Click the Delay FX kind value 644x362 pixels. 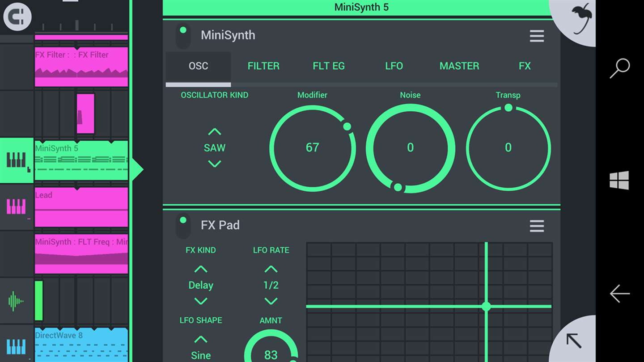tap(201, 285)
